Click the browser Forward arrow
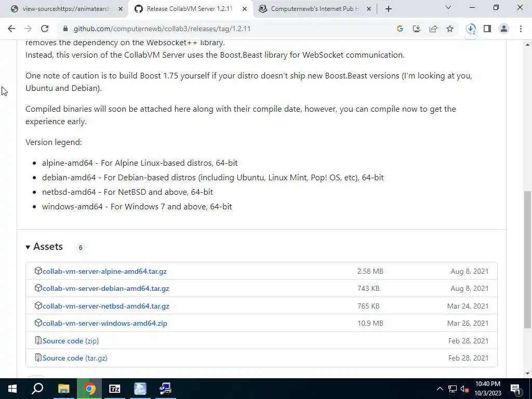 pyautogui.click(x=28, y=29)
